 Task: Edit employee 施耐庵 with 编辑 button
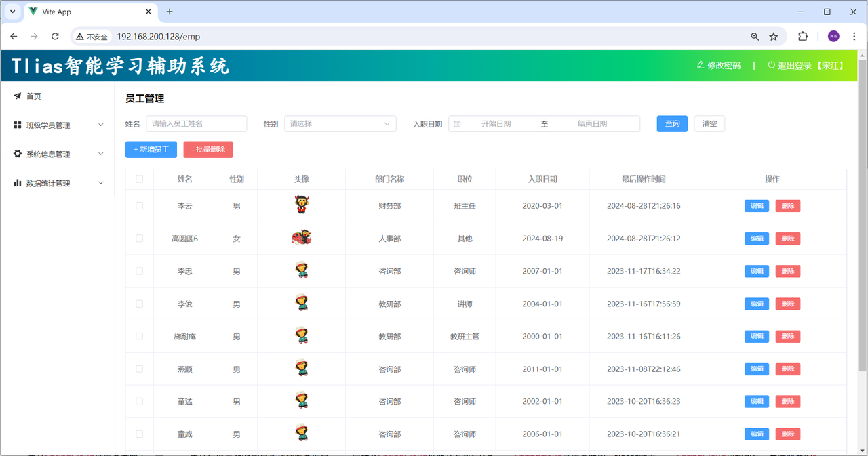(757, 336)
